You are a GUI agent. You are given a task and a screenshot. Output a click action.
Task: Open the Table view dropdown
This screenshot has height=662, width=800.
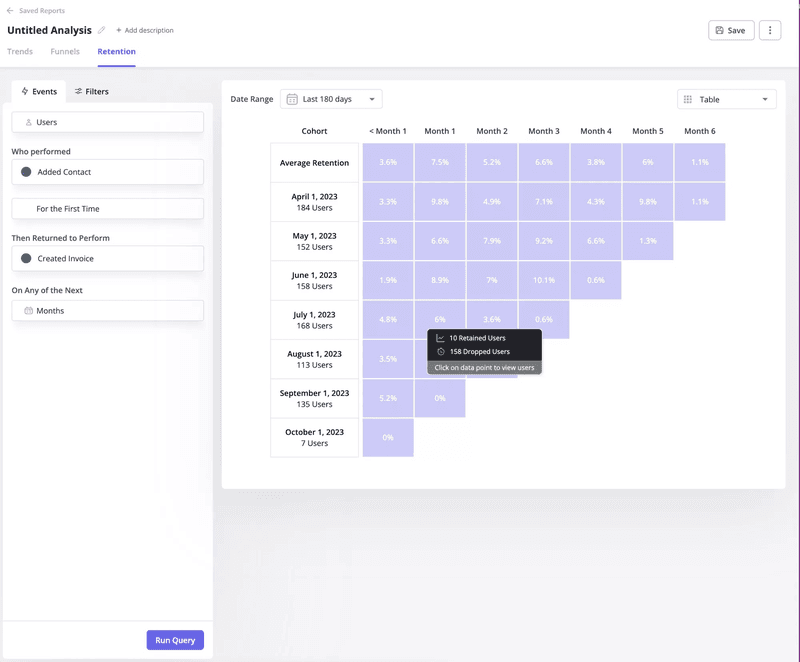tap(727, 99)
